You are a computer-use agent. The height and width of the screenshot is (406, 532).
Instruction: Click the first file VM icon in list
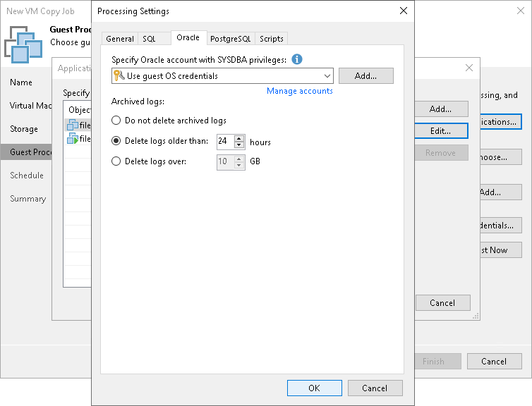[72, 125]
